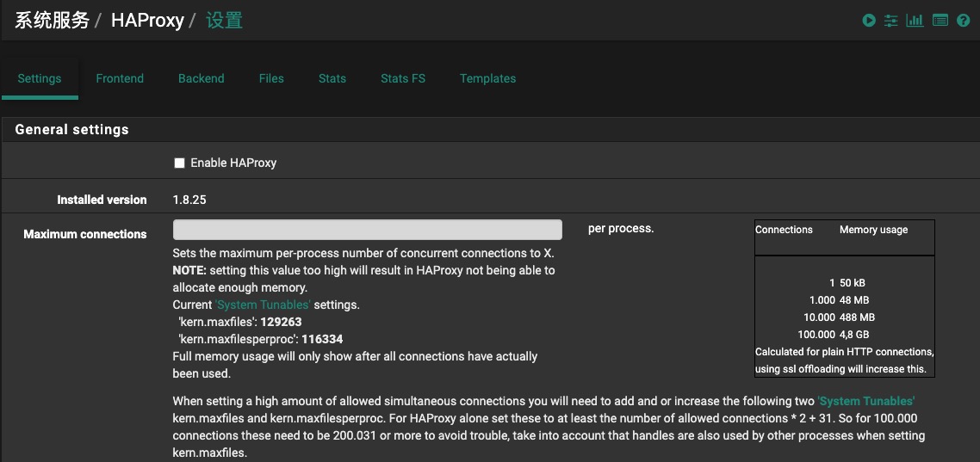Switch to the Templates tab

pos(487,78)
